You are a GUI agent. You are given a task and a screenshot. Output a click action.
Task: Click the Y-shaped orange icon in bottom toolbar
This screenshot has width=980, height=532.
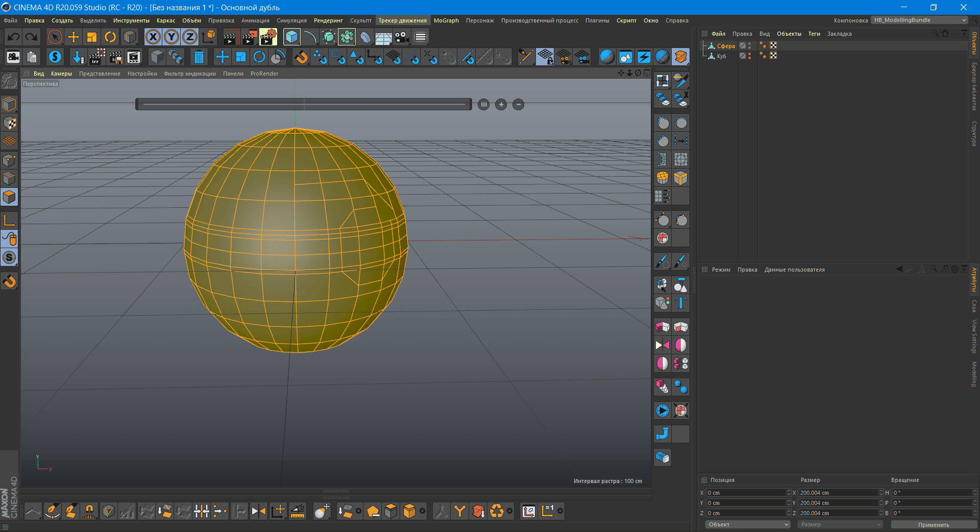click(x=460, y=511)
